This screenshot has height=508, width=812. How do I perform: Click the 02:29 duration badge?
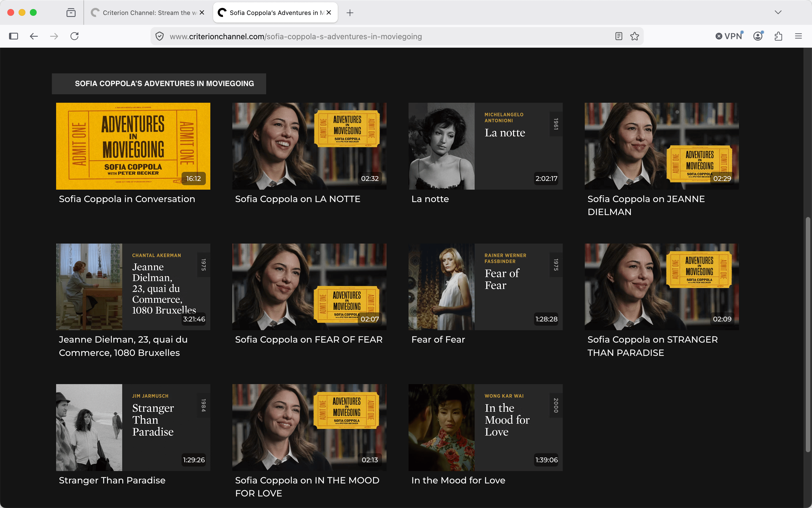(x=722, y=179)
